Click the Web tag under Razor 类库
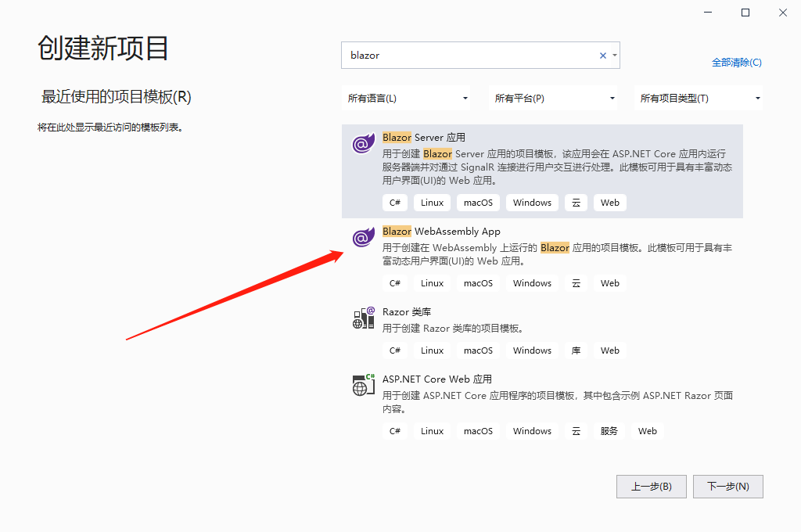This screenshot has height=532, width=801. (610, 350)
